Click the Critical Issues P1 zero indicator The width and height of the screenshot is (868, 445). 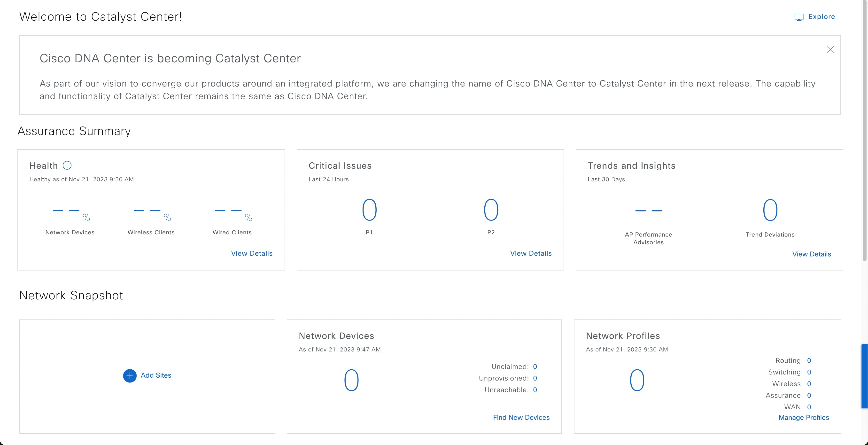pos(369,209)
